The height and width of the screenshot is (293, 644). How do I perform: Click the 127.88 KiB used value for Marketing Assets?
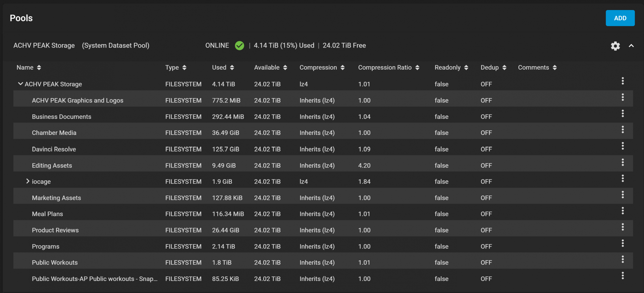point(227,198)
